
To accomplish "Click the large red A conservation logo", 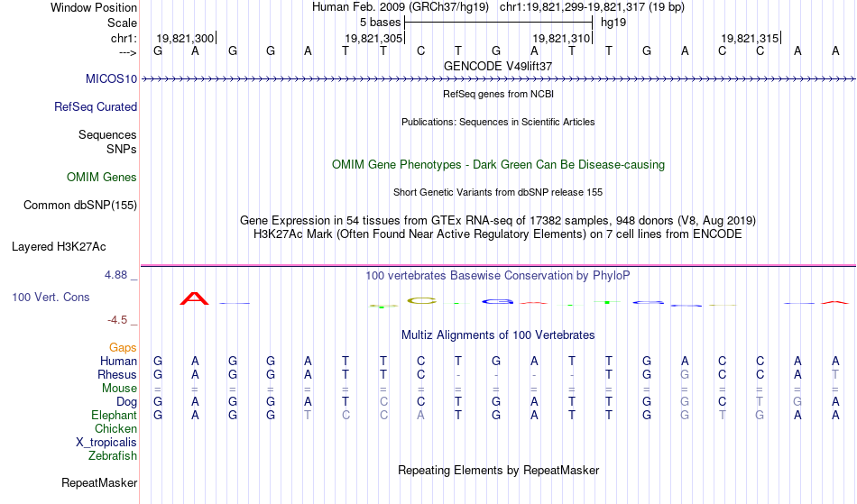I will (x=195, y=298).
